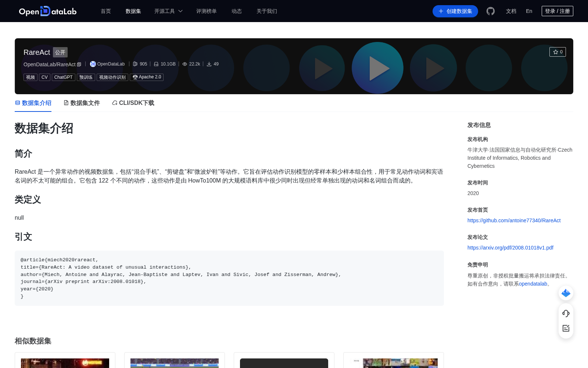Click the file count icon showing 905
This screenshot has height=368, width=588.
tap(135, 64)
